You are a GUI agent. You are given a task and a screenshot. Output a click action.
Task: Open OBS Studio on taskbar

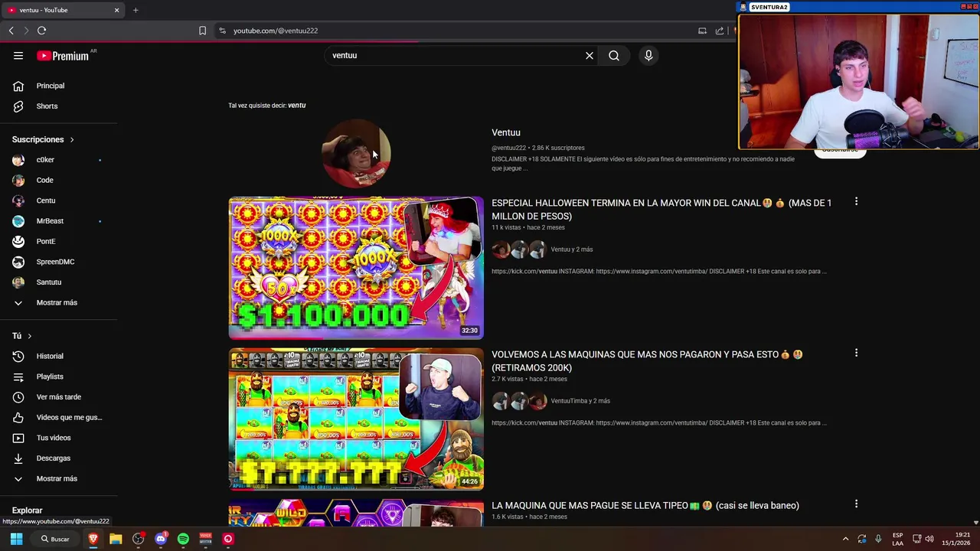click(139, 539)
